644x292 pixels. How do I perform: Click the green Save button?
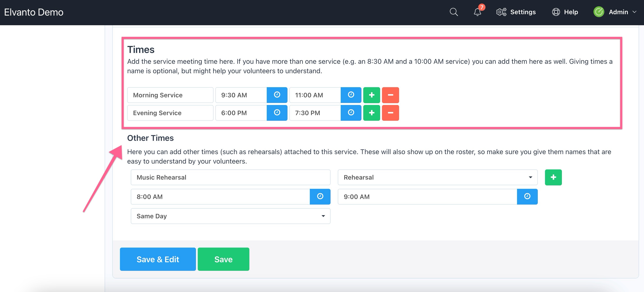[x=223, y=259]
